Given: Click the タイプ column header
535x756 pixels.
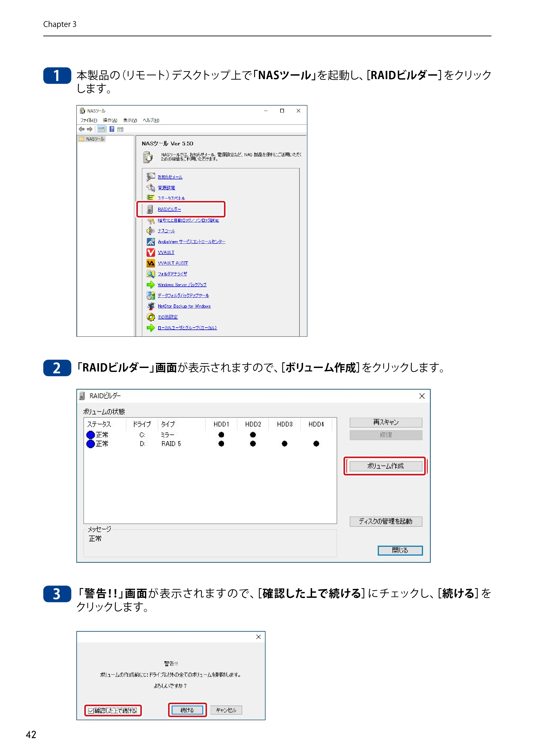Looking at the screenshot, I should click(182, 424).
